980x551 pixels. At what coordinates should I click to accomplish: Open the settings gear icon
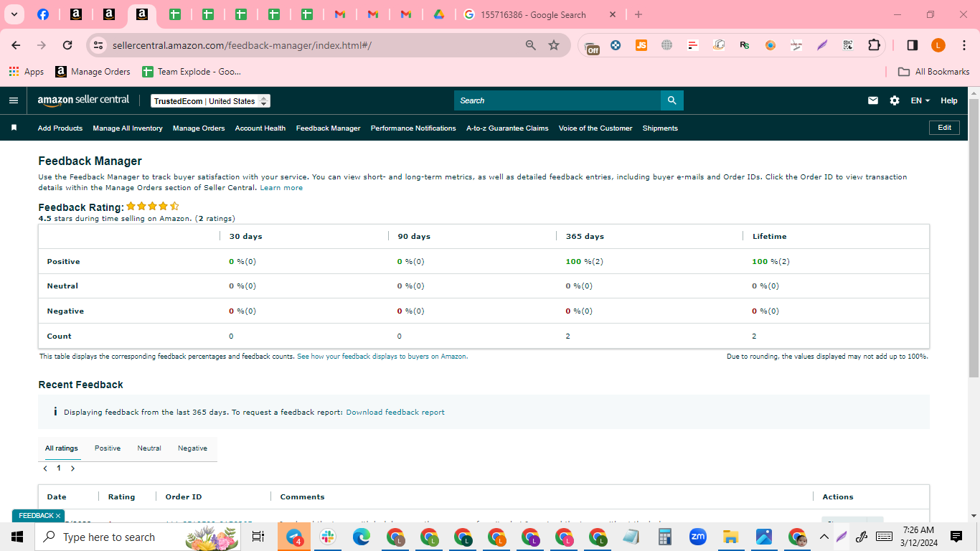click(x=895, y=100)
